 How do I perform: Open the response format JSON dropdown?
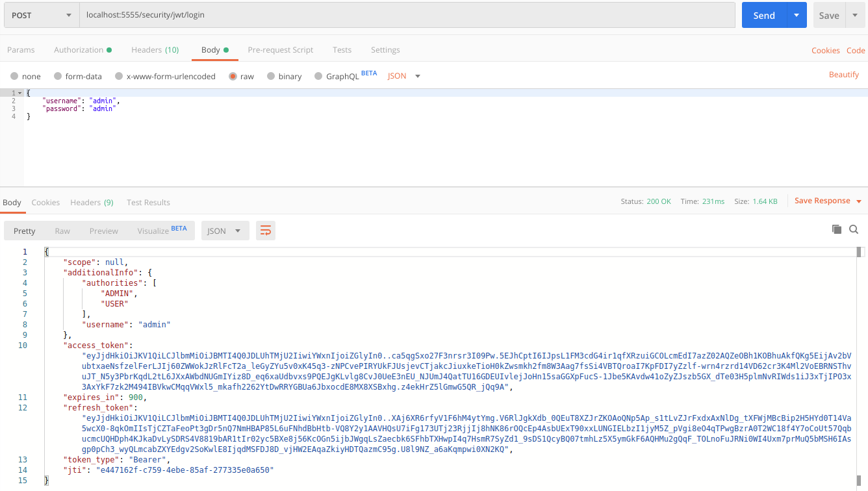225,231
